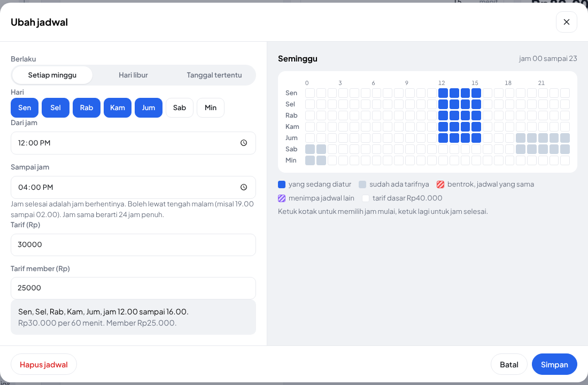588x385 pixels.
Task: Turn off the Jum day button
Action: coord(149,107)
